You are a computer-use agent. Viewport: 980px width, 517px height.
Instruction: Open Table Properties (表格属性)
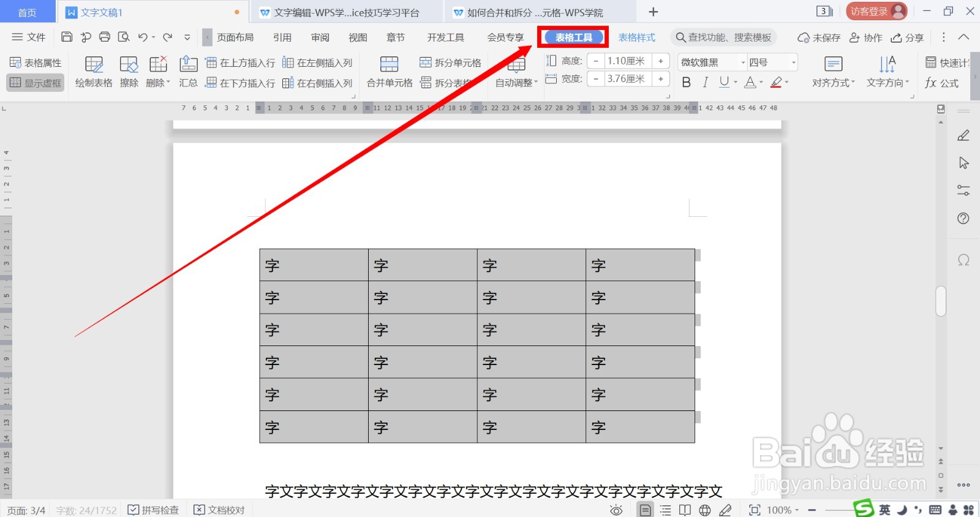point(36,63)
